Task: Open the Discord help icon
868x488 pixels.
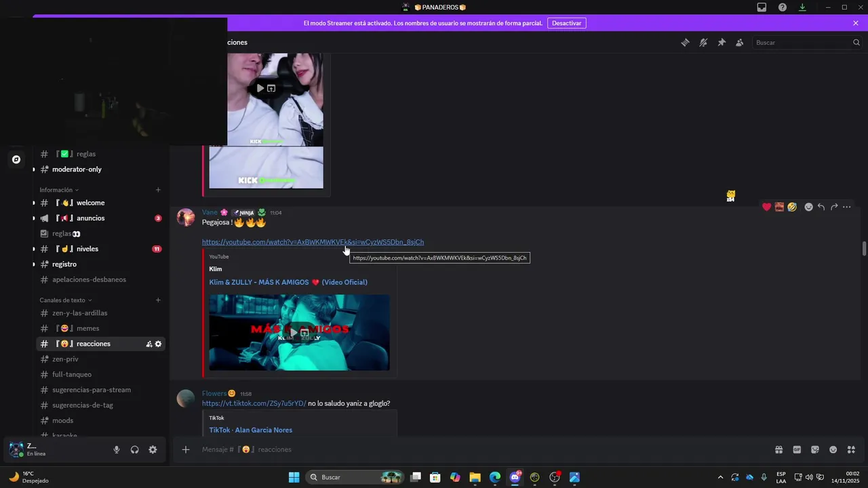Action: [782, 7]
